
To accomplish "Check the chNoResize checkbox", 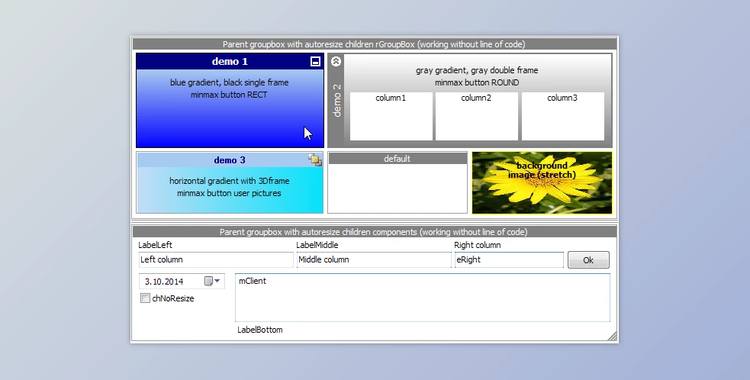I will click(145, 298).
